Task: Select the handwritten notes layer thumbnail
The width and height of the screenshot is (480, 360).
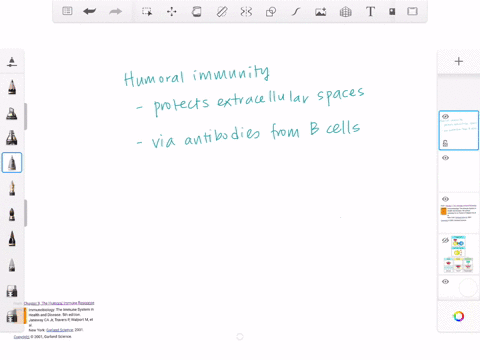Action: point(459,130)
